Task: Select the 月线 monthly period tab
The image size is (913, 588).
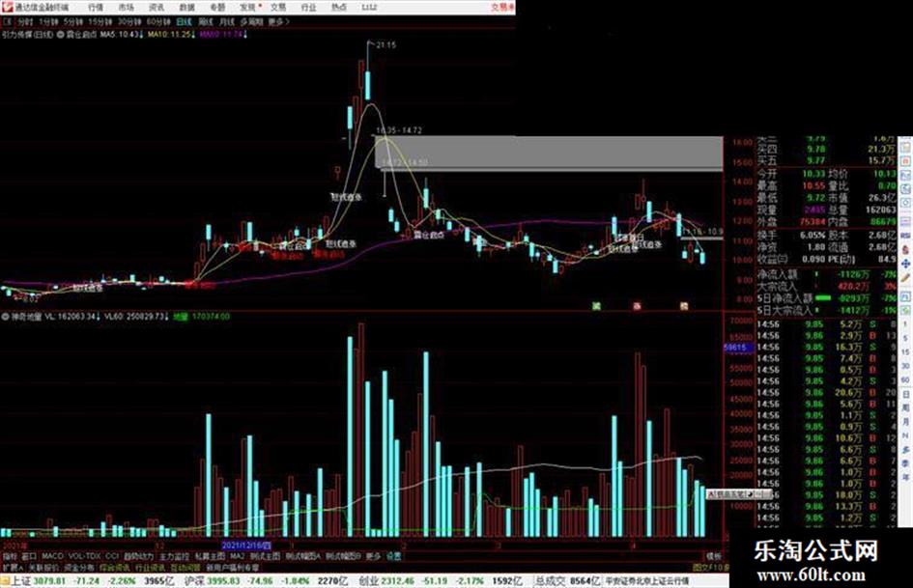Action: [226, 21]
